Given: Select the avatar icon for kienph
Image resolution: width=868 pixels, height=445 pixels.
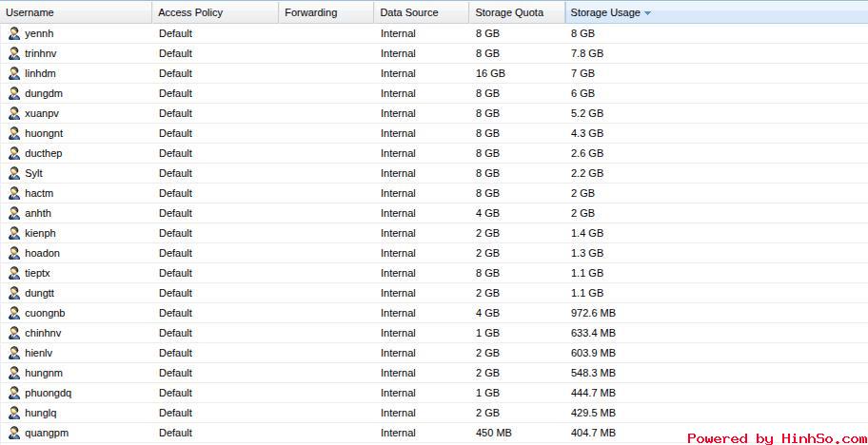Looking at the screenshot, I should [x=14, y=233].
